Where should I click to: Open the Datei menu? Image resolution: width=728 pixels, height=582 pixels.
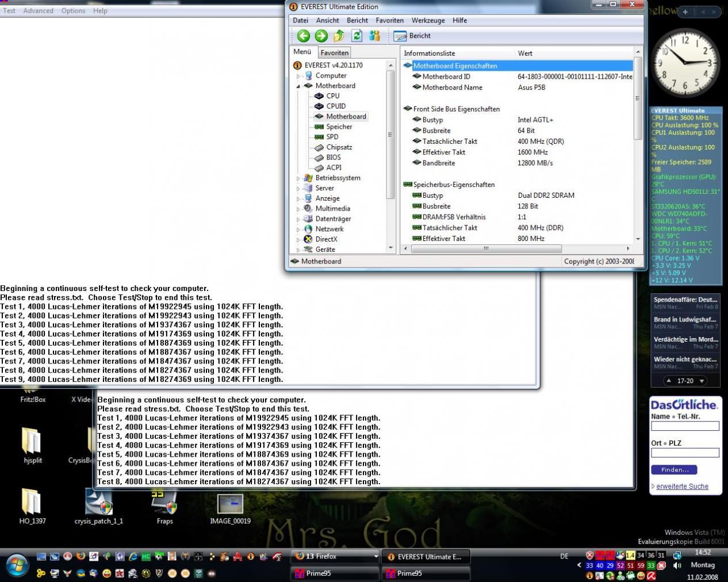point(300,20)
